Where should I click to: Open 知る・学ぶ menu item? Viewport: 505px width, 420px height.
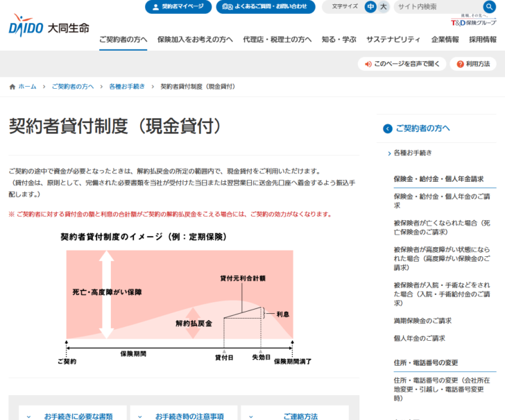click(339, 40)
